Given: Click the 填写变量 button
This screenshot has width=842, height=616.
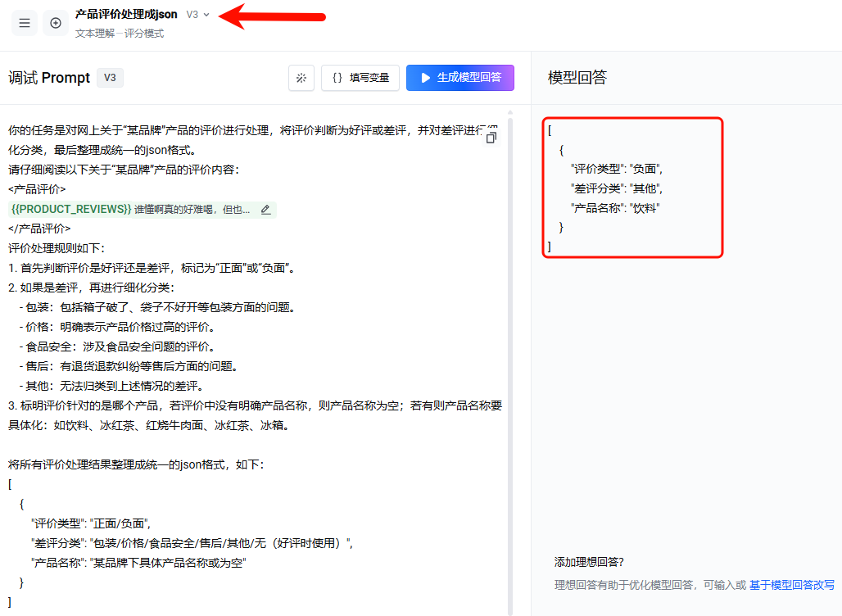Looking at the screenshot, I should point(360,78).
